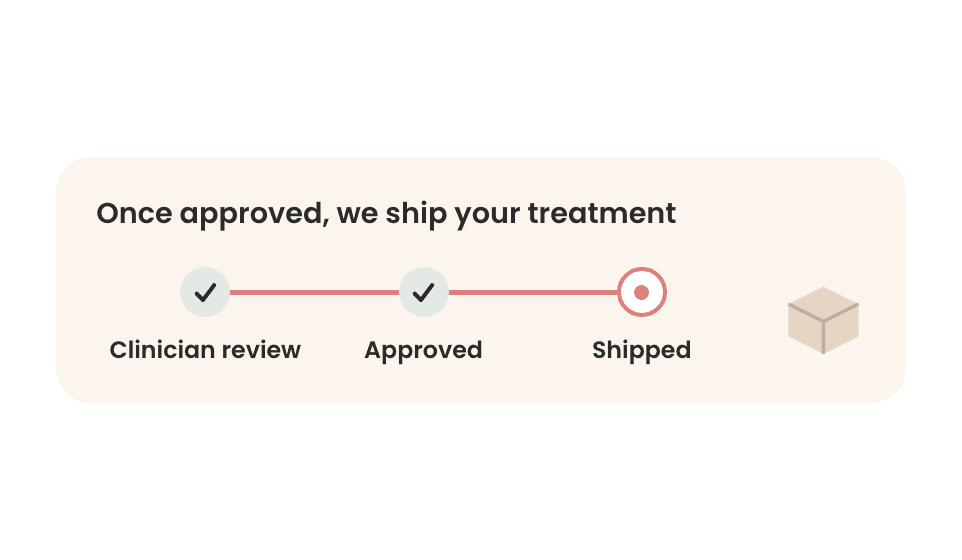The width and height of the screenshot is (962, 560).
Task: Click the Shipped step ring indicator
Action: tap(642, 292)
